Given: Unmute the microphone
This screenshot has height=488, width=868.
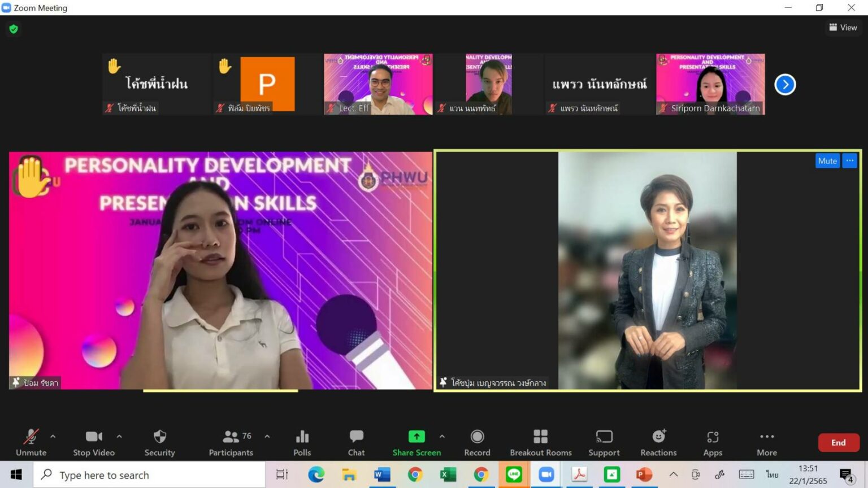Looking at the screenshot, I should pos(31,442).
